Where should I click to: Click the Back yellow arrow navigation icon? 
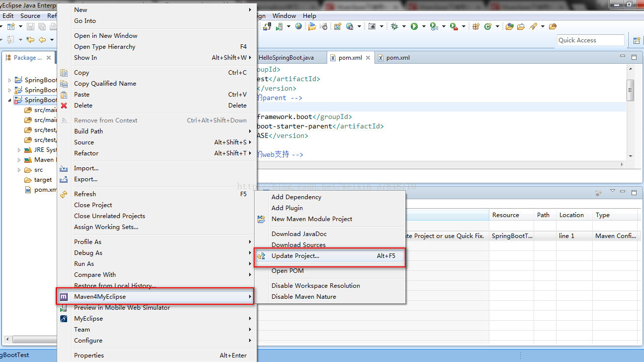[42, 40]
